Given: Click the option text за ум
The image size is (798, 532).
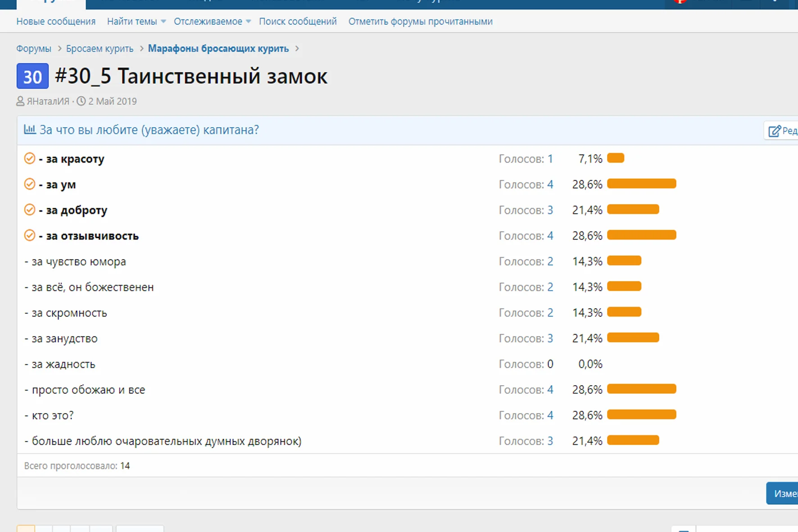Looking at the screenshot, I should pos(57,185).
